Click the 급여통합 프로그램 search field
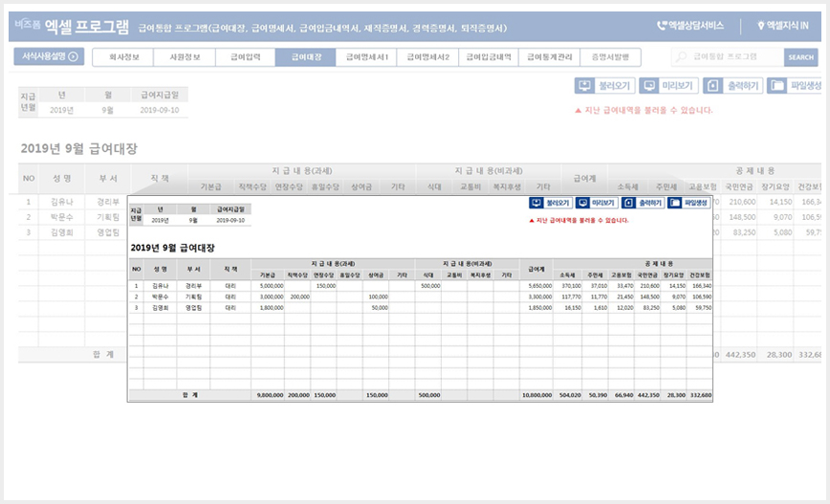The height and width of the screenshot is (504, 830). pos(728,56)
